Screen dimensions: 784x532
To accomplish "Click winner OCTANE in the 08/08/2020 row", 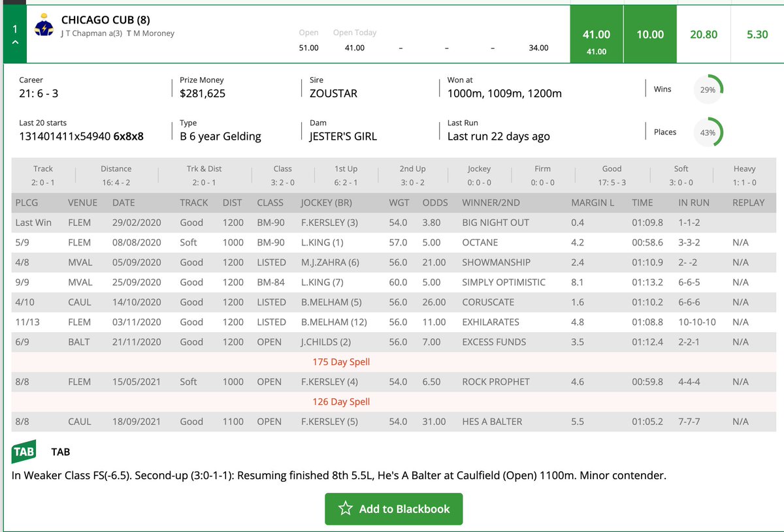I will click(x=480, y=242).
